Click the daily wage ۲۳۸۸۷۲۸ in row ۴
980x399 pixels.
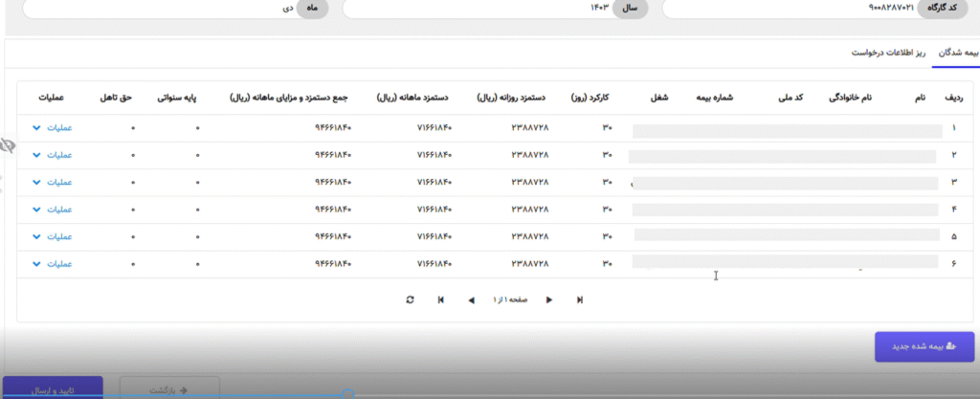(x=530, y=210)
